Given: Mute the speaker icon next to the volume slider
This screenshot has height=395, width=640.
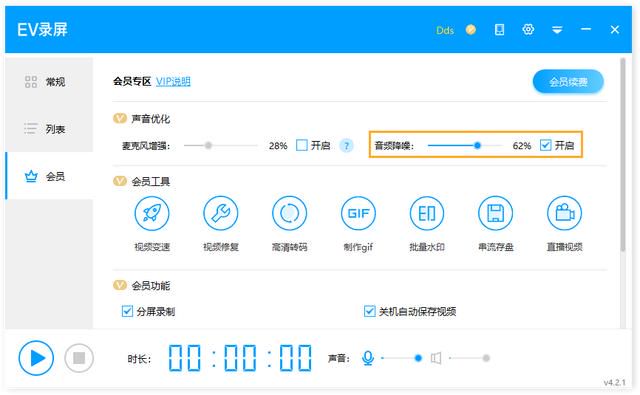Looking at the screenshot, I should (436, 358).
